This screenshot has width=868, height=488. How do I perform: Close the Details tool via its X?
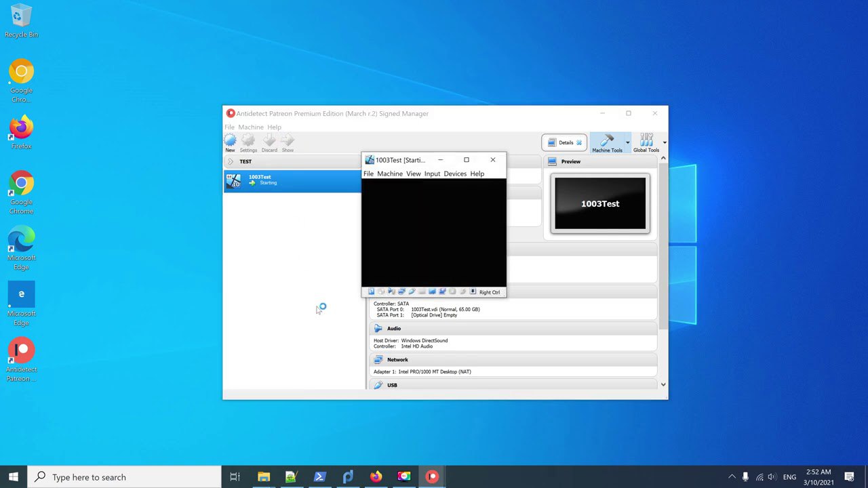pyautogui.click(x=579, y=142)
